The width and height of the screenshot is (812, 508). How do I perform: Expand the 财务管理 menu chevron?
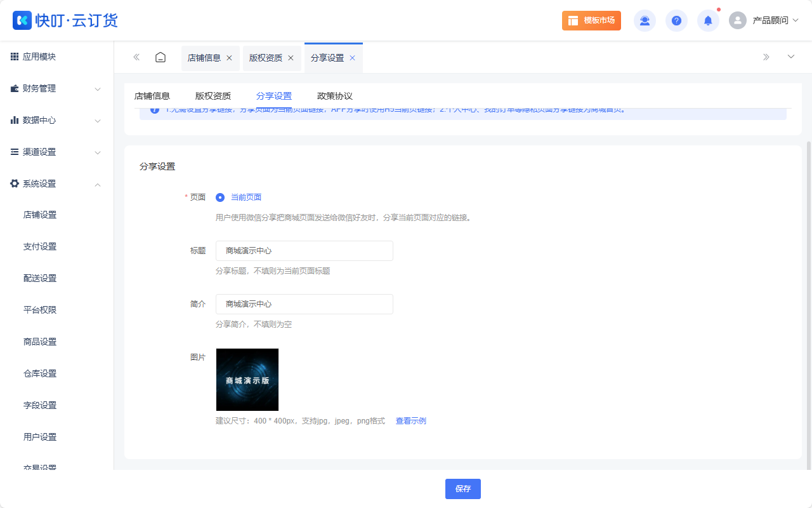98,89
